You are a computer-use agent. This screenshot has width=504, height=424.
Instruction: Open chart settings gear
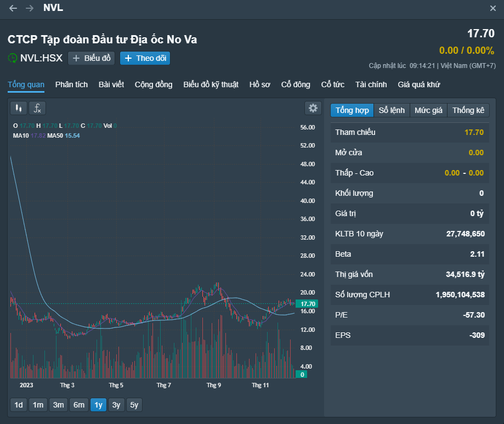point(313,108)
